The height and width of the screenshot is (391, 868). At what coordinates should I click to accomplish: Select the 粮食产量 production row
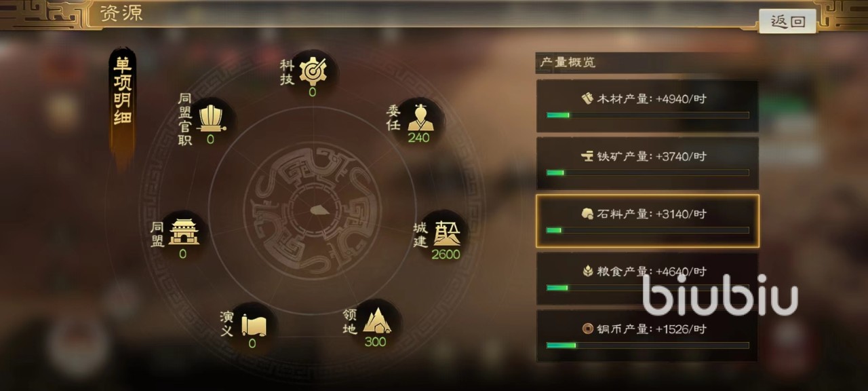coord(647,278)
